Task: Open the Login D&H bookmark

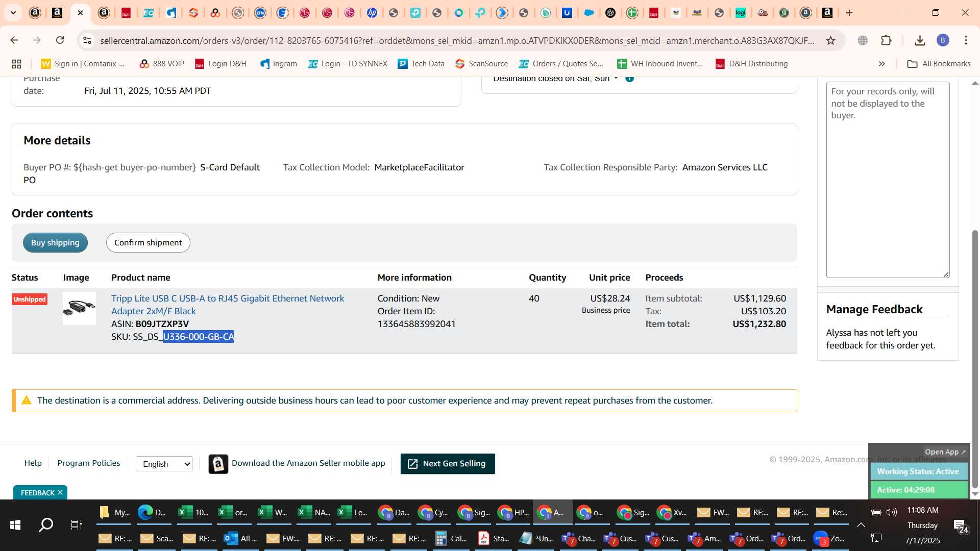Action: (220, 64)
